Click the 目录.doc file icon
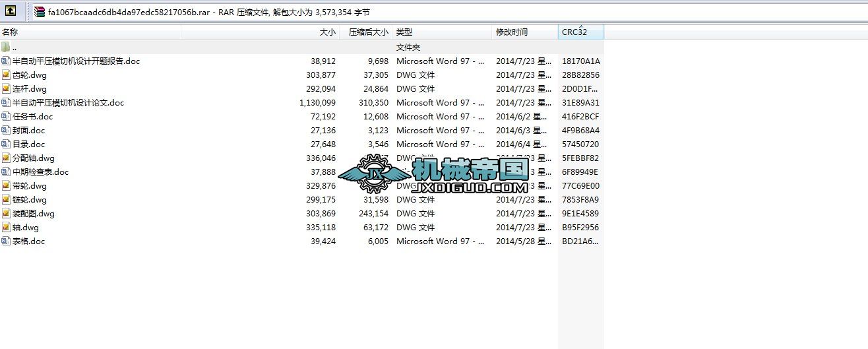The image size is (868, 349). pos(6,144)
